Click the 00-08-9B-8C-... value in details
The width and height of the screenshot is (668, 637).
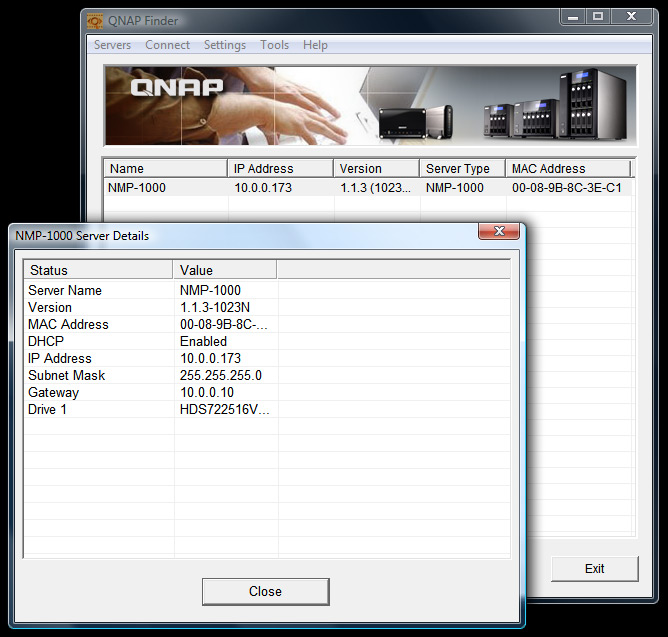pyautogui.click(x=224, y=324)
